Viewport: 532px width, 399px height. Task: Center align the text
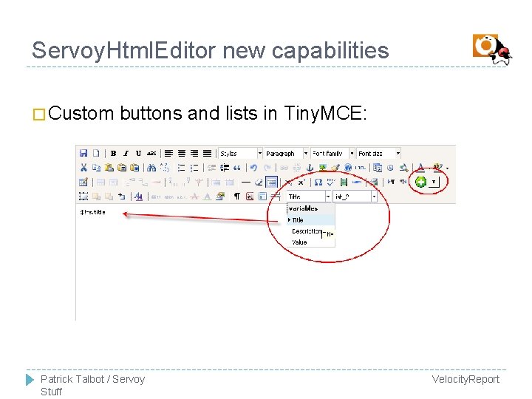pyautogui.click(x=182, y=154)
